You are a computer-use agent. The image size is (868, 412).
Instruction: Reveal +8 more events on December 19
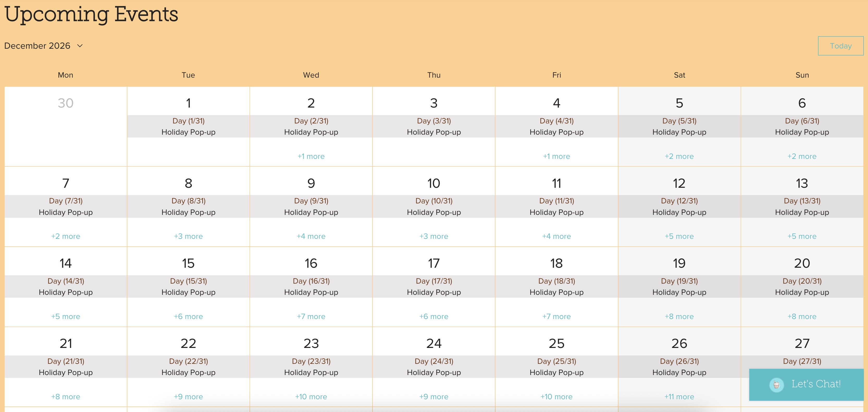[679, 316]
